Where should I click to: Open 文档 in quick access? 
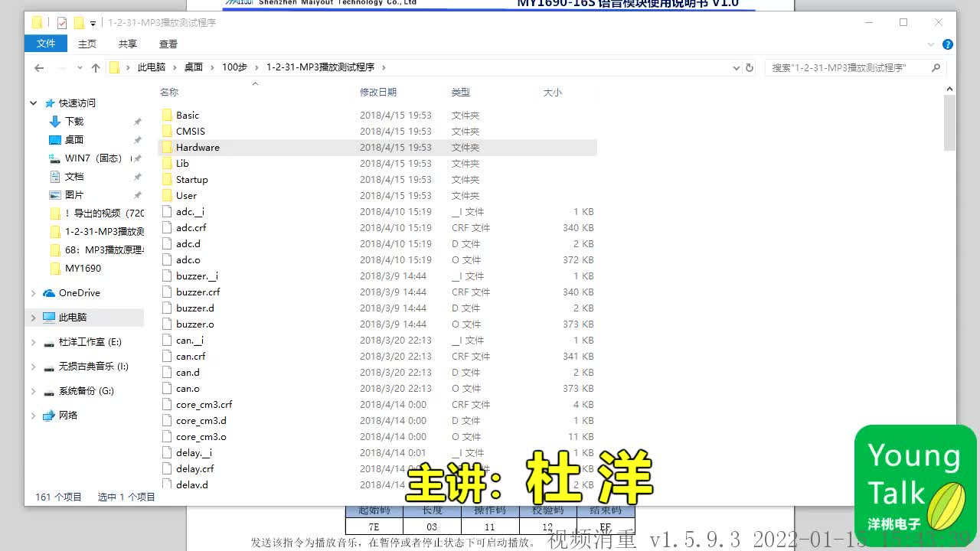74,176
